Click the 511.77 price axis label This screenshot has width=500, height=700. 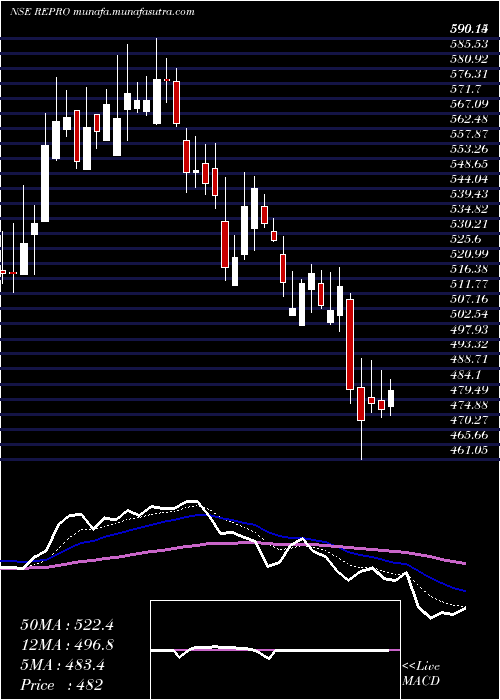[x=468, y=284]
